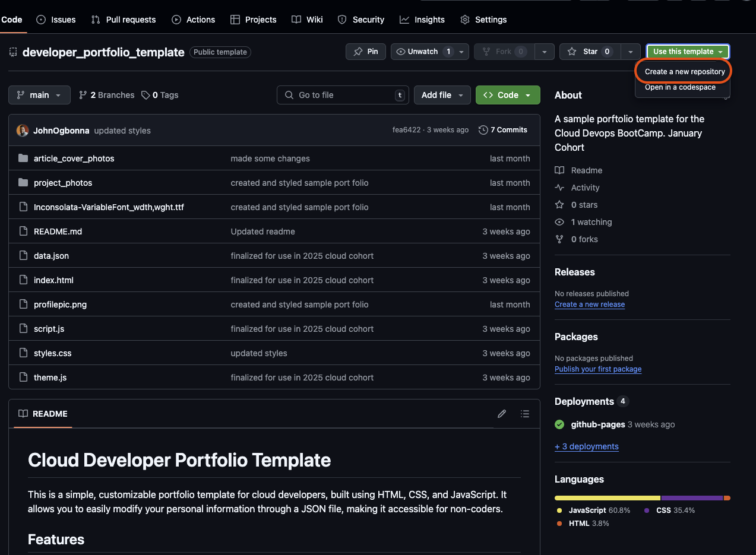Open the Use this template dropdown

click(x=688, y=52)
